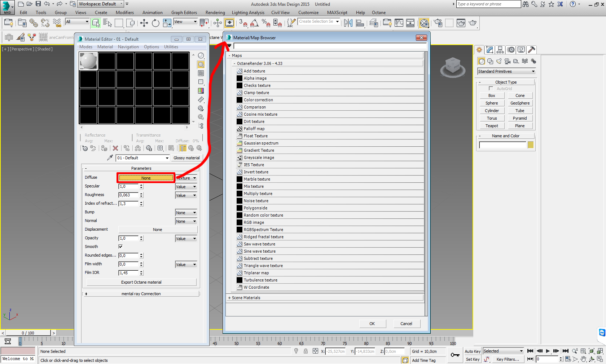Open the Schematic View from the toolbar

click(x=410, y=23)
